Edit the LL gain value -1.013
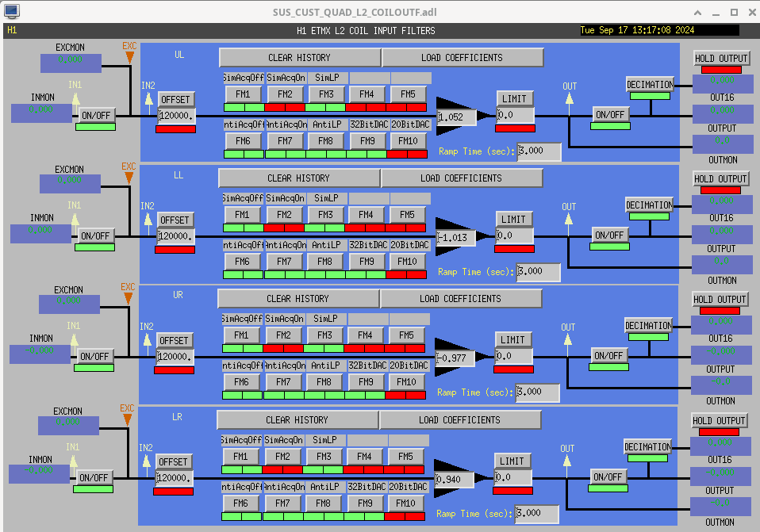The height and width of the screenshot is (532, 760). (x=455, y=238)
